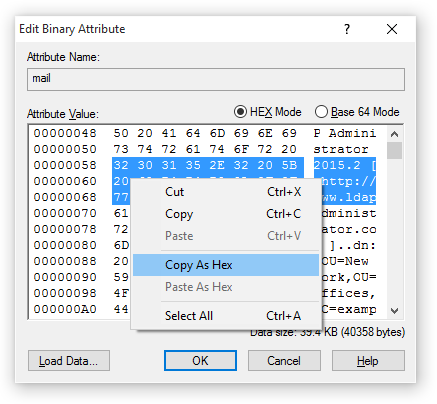Click offset 00000070 in hex view
Image resolution: width=437 pixels, height=404 pixels.
tap(65, 213)
